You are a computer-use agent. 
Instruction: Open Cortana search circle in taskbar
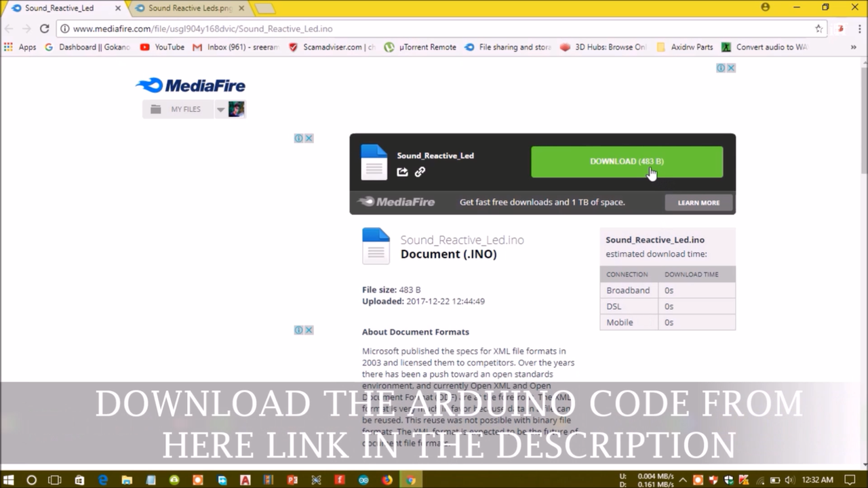coord(31,480)
